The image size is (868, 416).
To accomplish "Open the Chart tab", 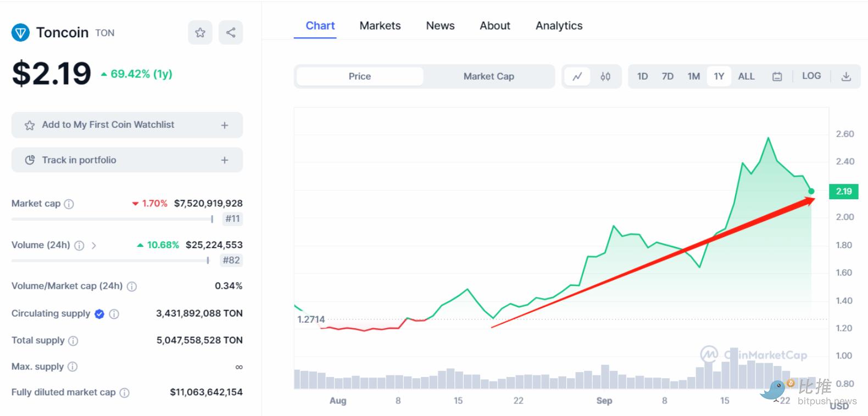I will point(320,26).
